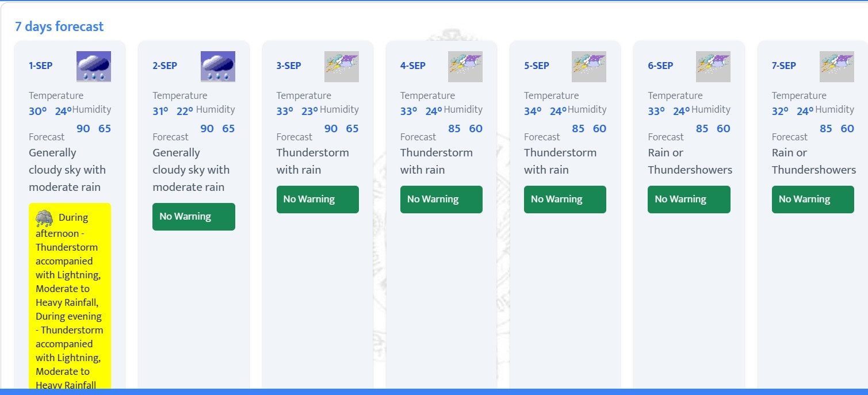Click the 7-SEP thundershowers icon
This screenshot has width=868, height=395.
pyautogui.click(x=837, y=66)
